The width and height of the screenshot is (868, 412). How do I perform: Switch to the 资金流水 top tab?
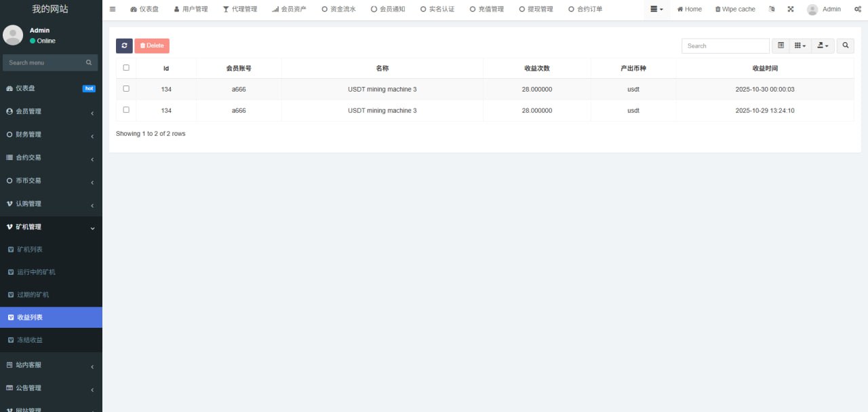point(338,10)
